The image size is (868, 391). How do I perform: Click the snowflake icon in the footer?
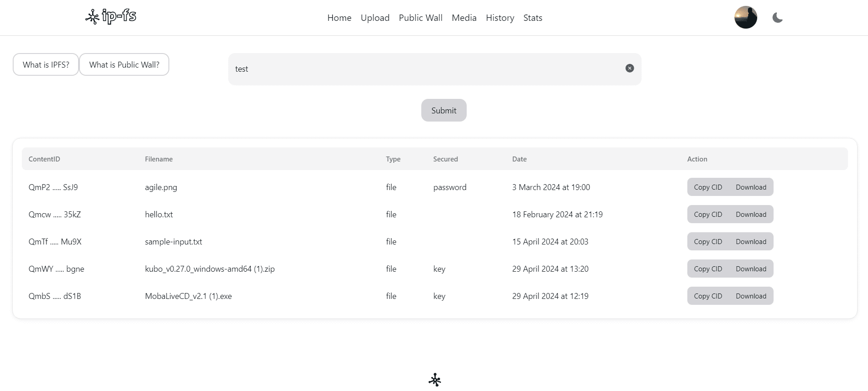(434, 380)
